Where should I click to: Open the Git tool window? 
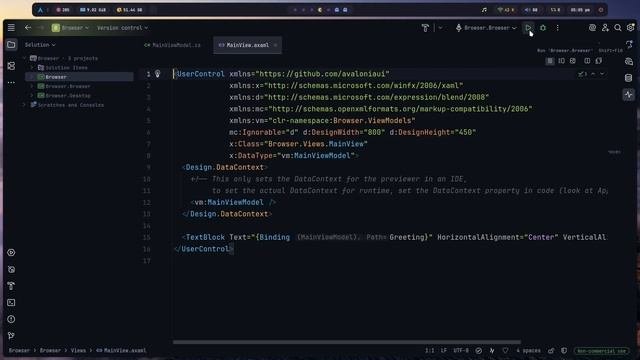(11, 336)
